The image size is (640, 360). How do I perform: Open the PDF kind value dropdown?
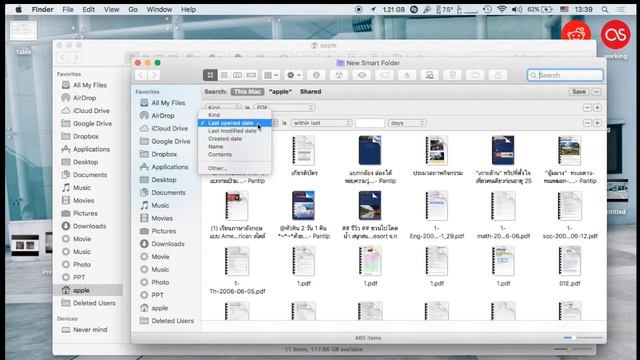284,108
